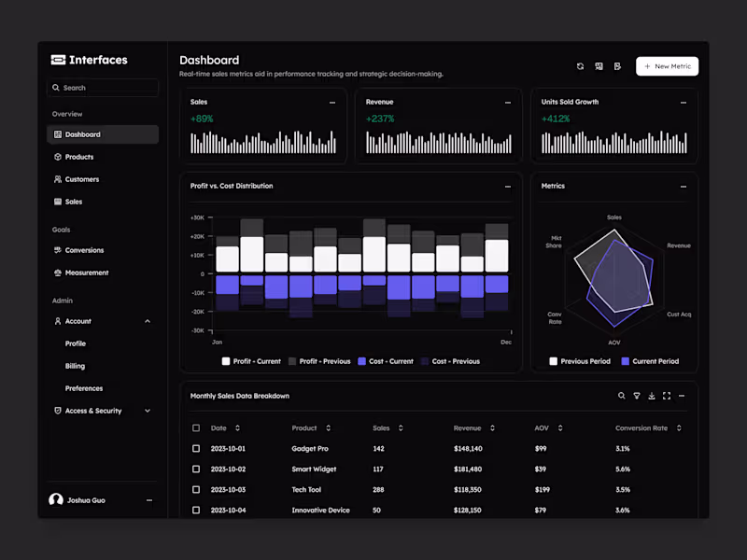The image size is (747, 560).
Task: Collapse the Account section chevron
Action: pyautogui.click(x=148, y=321)
